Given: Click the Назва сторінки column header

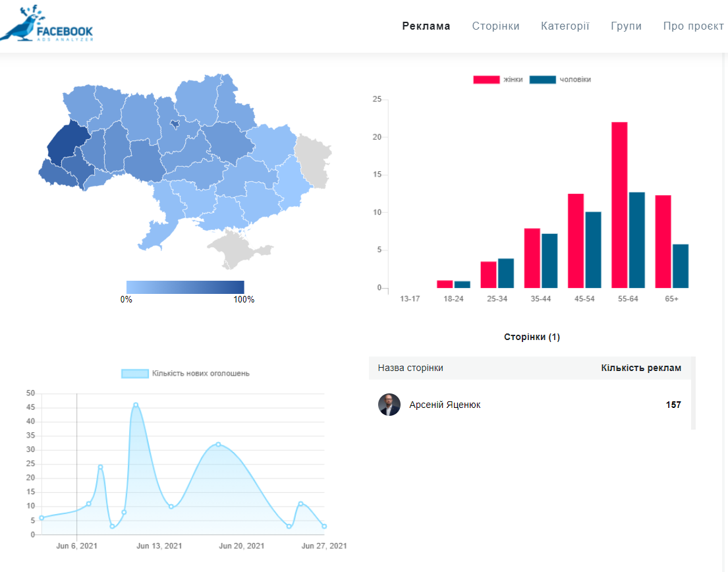Looking at the screenshot, I should 410,368.
